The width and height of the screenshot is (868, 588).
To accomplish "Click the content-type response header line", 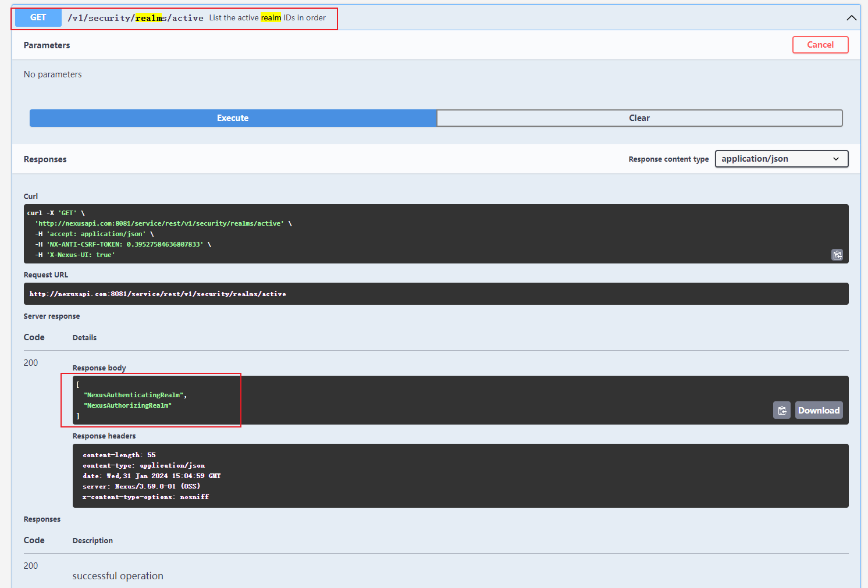I will click(x=144, y=465).
